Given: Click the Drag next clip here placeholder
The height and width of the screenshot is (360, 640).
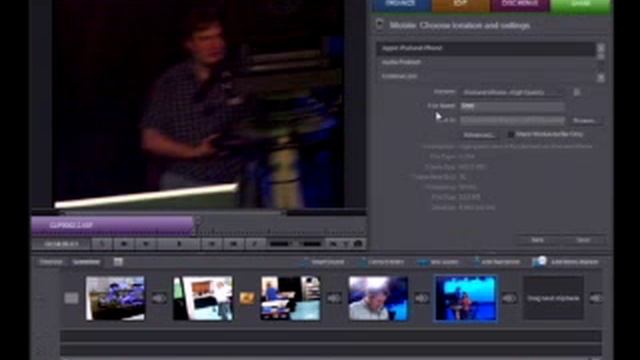Looking at the screenshot, I should point(553,298).
